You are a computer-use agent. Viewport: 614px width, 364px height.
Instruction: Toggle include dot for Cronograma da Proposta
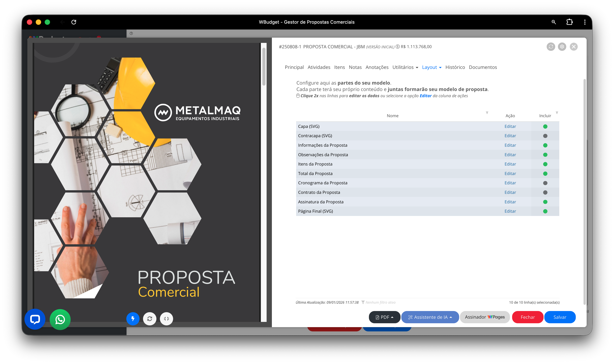(x=545, y=183)
